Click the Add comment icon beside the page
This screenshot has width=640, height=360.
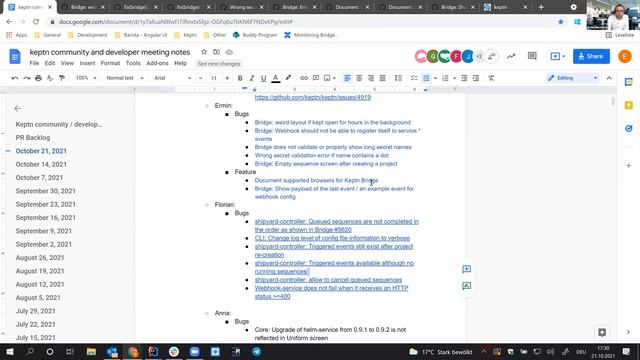coord(467,269)
